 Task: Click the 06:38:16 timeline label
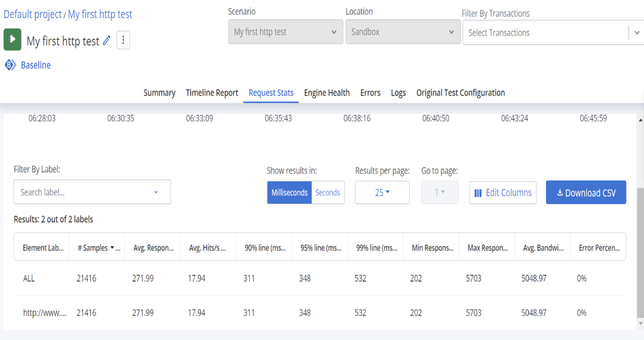(357, 118)
